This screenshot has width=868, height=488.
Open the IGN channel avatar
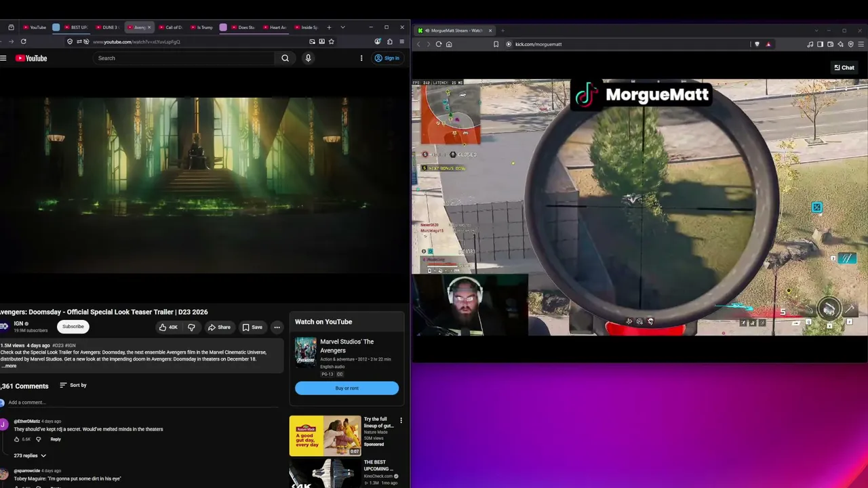(4, 326)
